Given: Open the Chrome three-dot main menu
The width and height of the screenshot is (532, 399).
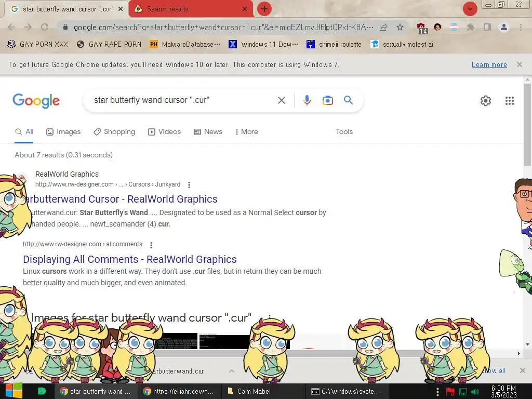Looking at the screenshot, I should tap(521, 27).
